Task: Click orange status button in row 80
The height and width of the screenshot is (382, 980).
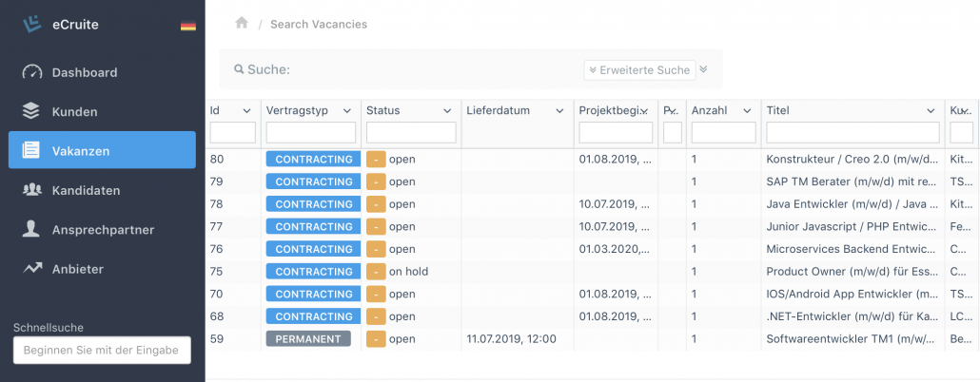Action: click(376, 160)
